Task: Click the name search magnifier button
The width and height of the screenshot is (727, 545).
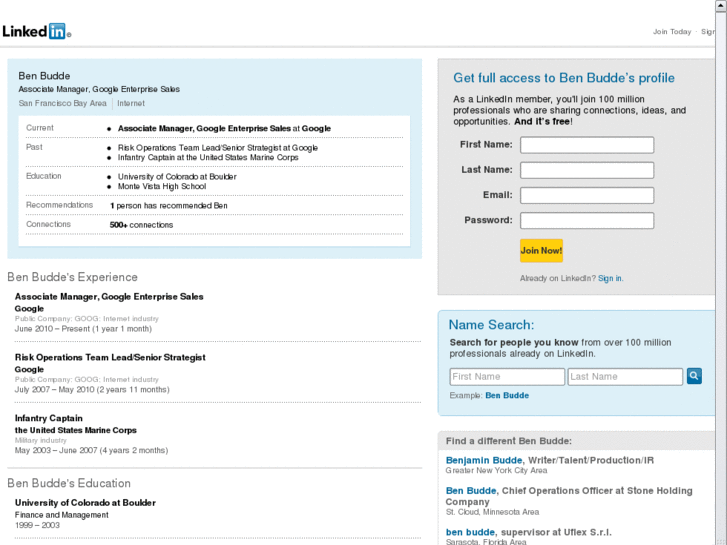Action: pos(694,376)
